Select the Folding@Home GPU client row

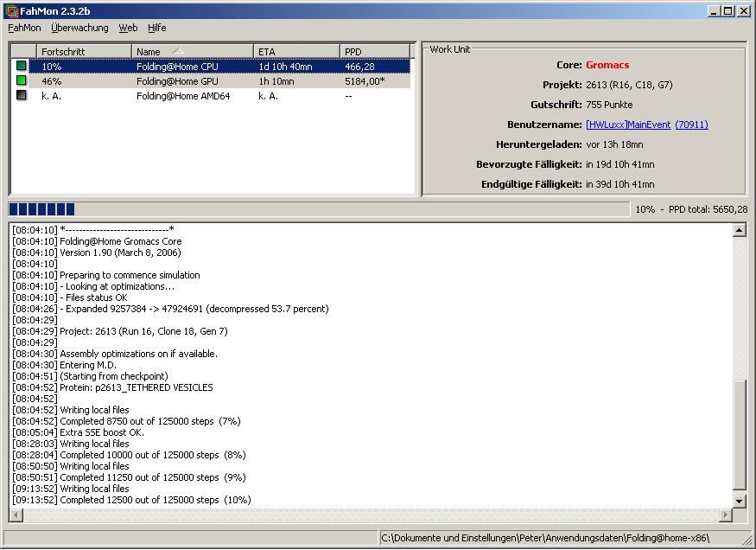[x=211, y=81]
